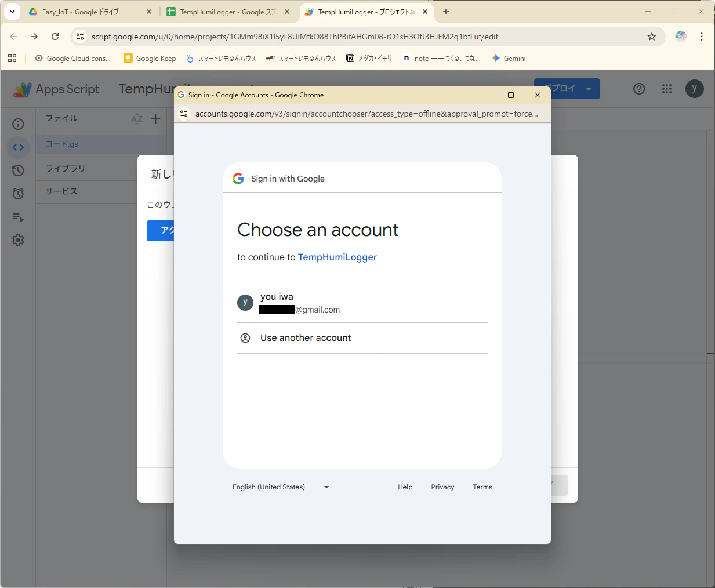Open the Gemini bookmark
Viewport: 715px width, 588px height.
tap(509, 58)
